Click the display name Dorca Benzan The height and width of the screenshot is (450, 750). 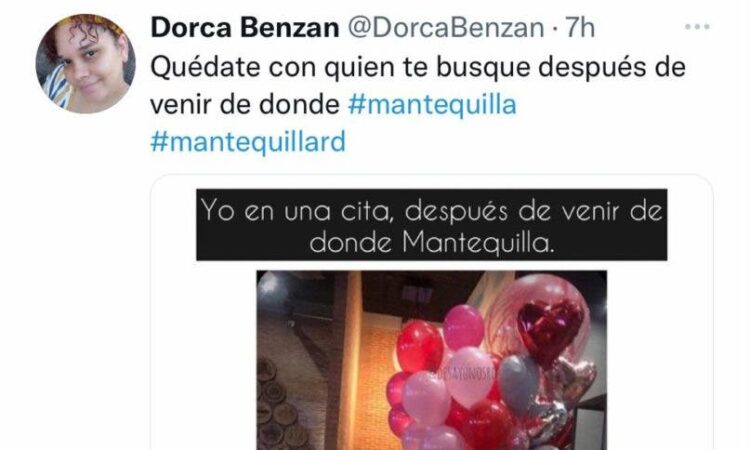click(245, 28)
